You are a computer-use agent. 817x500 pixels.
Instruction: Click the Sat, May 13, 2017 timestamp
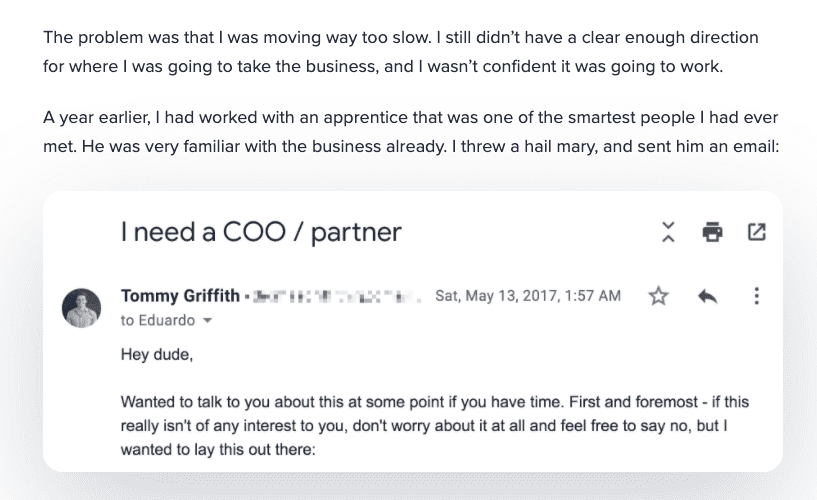pyautogui.click(x=528, y=296)
